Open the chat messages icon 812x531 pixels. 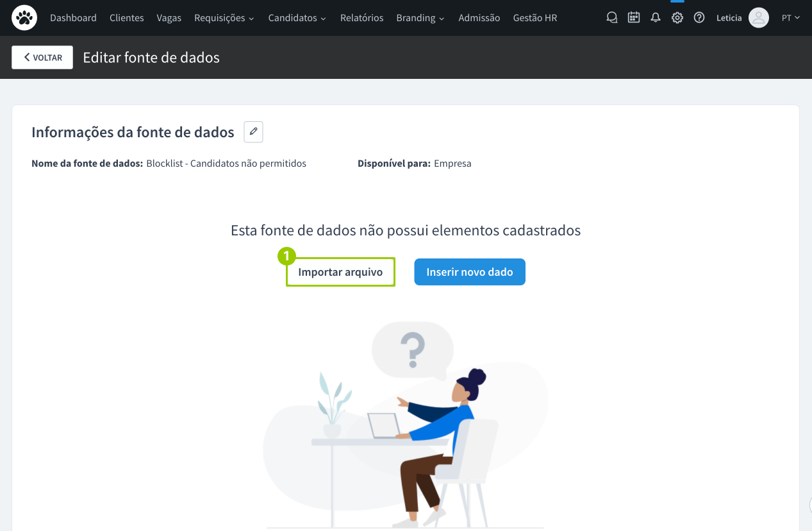(x=612, y=18)
